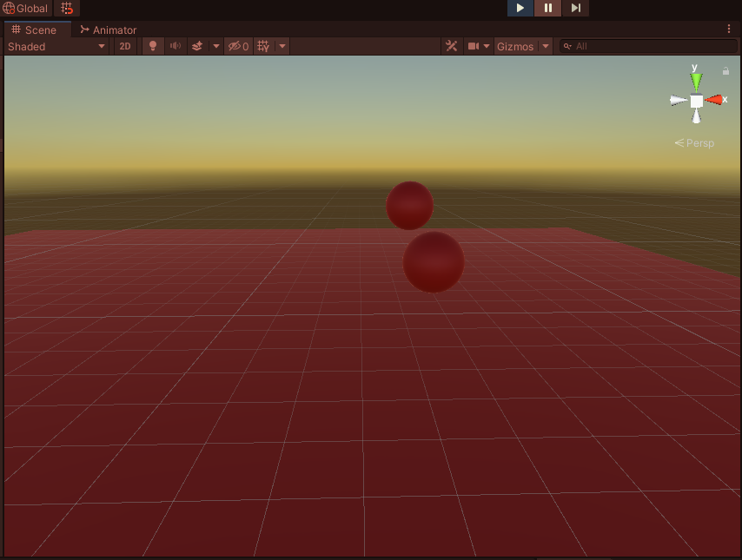Open the effects dropdown arrow

215,46
